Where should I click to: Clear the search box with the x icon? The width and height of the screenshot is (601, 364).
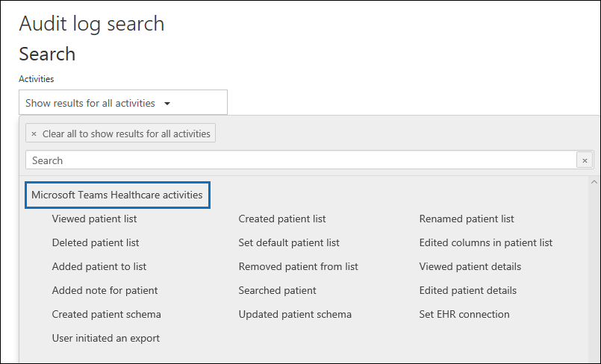pyautogui.click(x=585, y=160)
